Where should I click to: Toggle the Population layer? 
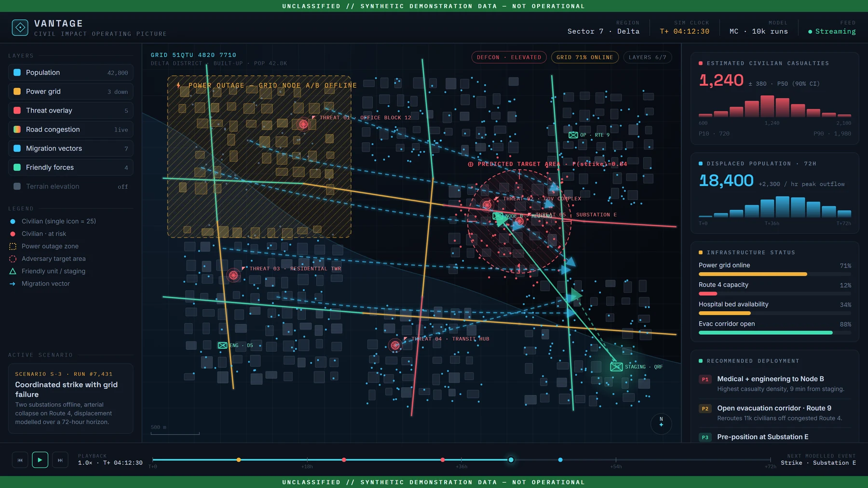(x=71, y=73)
